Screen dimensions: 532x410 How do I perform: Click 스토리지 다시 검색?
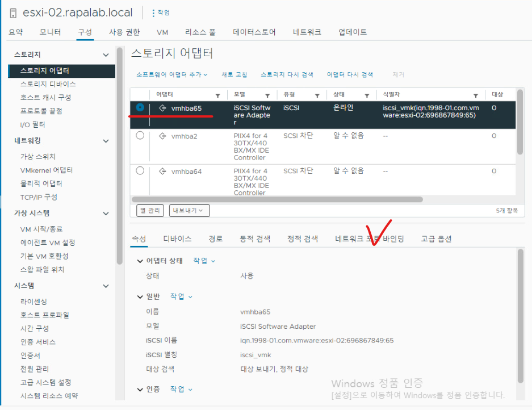(x=287, y=74)
